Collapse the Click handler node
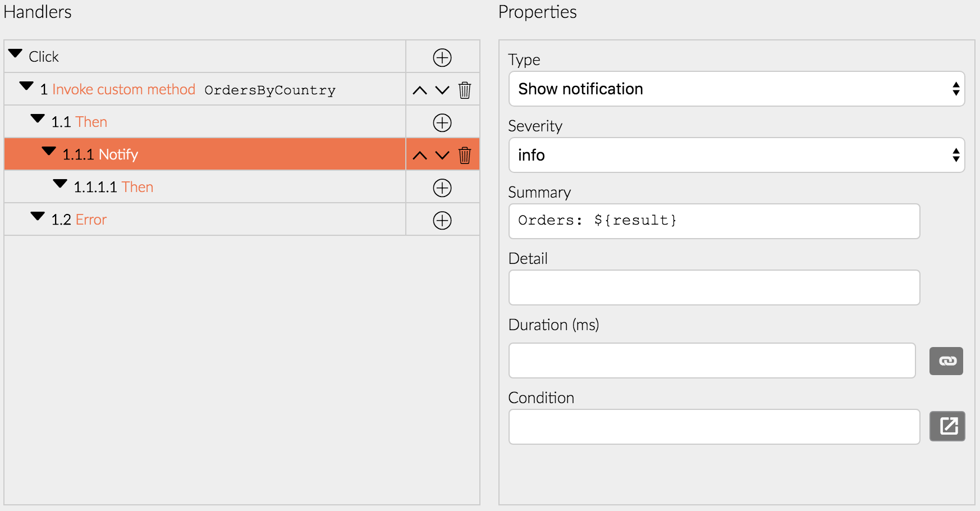The width and height of the screenshot is (980, 511). pyautogui.click(x=15, y=54)
